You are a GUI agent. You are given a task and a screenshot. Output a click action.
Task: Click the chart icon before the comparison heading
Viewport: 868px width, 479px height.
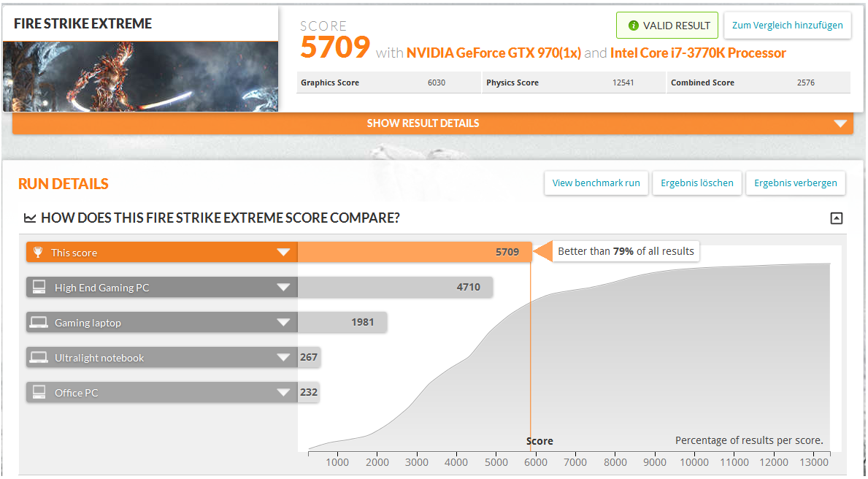pos(30,218)
